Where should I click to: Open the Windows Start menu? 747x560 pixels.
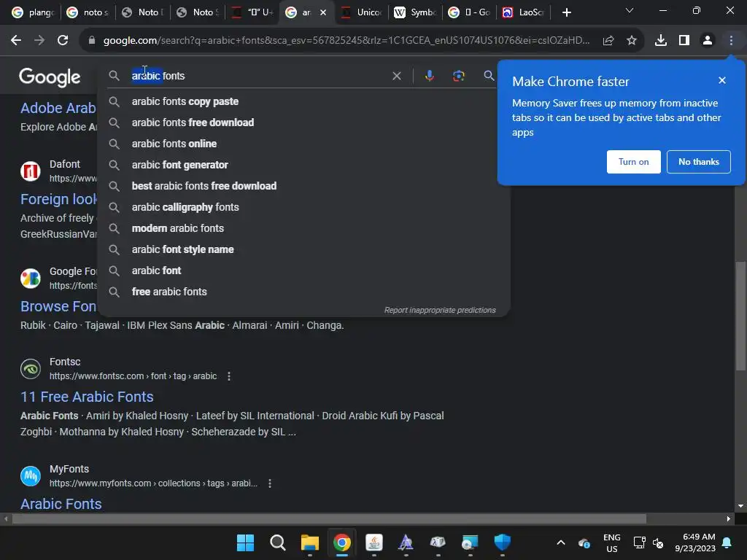tap(245, 542)
